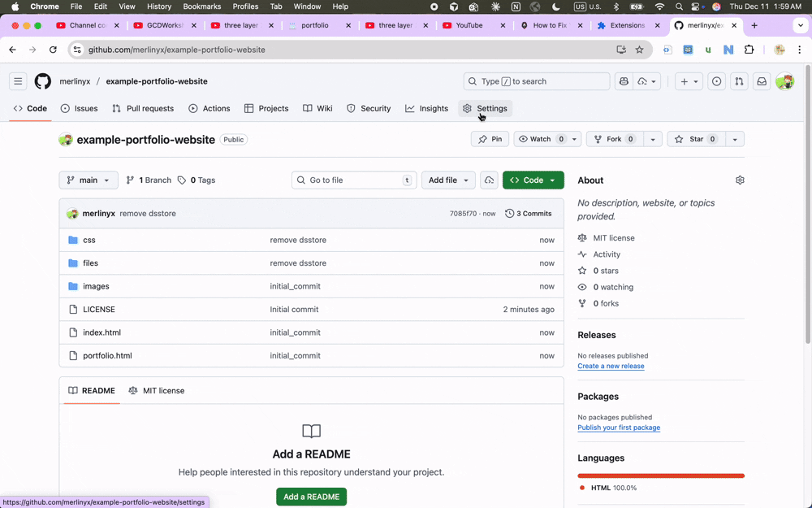Image resolution: width=812 pixels, height=508 pixels.
Task: Open Chrome three-dot menu
Action: [x=800, y=50]
